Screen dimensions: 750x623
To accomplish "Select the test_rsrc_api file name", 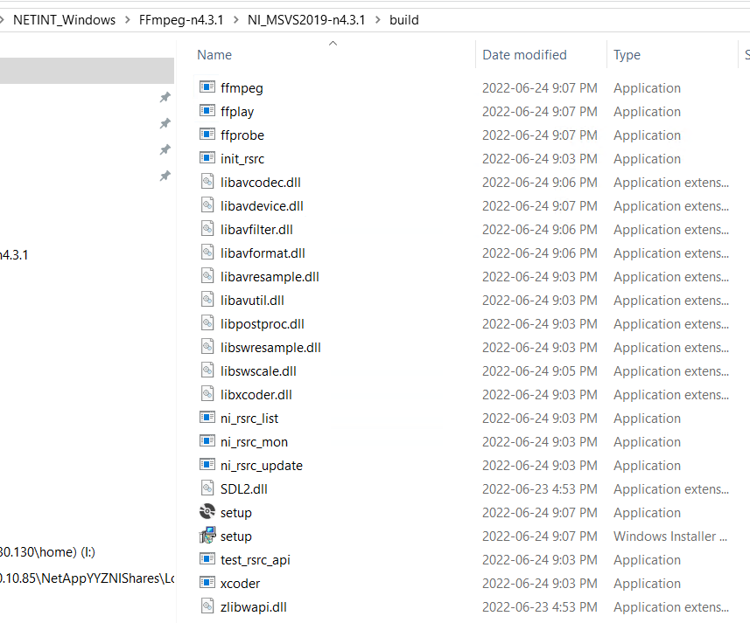I will pos(255,560).
